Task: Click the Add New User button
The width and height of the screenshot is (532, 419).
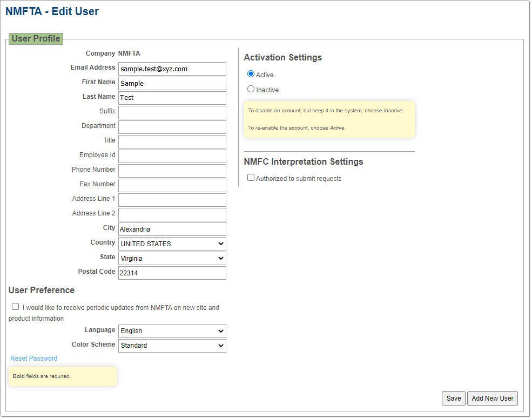Action: [493, 398]
